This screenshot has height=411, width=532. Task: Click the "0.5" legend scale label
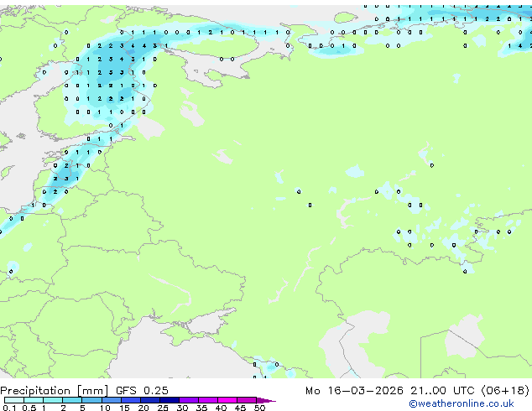pyautogui.click(x=29, y=408)
